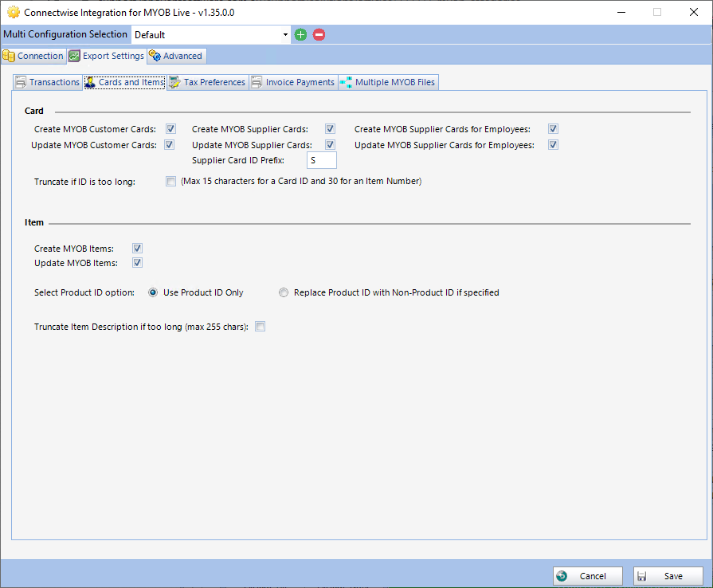Toggle Update MYOB Items checkbox
Screen dimensions: 713x588
click(x=137, y=263)
